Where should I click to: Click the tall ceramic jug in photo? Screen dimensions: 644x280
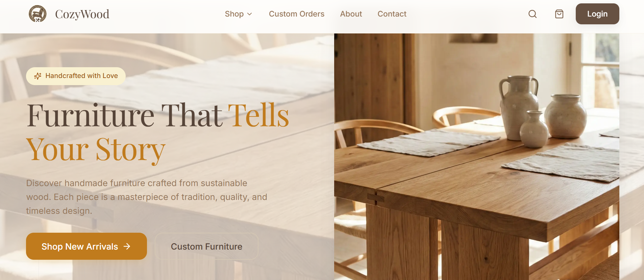click(x=519, y=107)
